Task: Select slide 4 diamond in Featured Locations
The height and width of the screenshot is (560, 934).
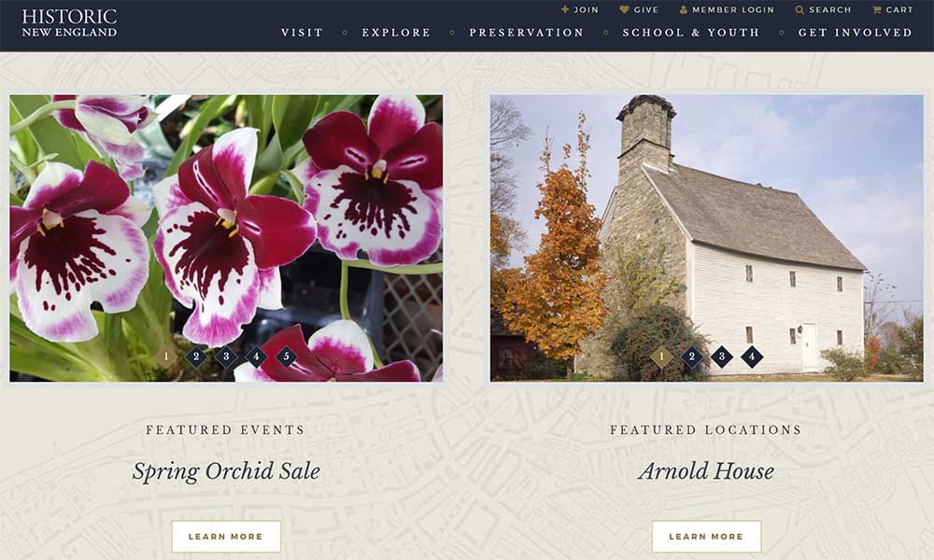Action: point(752,357)
